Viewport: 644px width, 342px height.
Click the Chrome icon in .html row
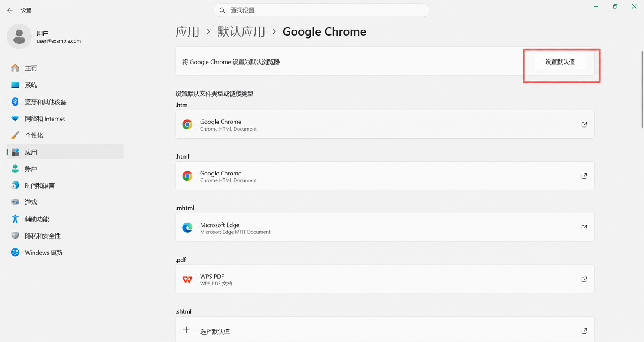coord(187,176)
